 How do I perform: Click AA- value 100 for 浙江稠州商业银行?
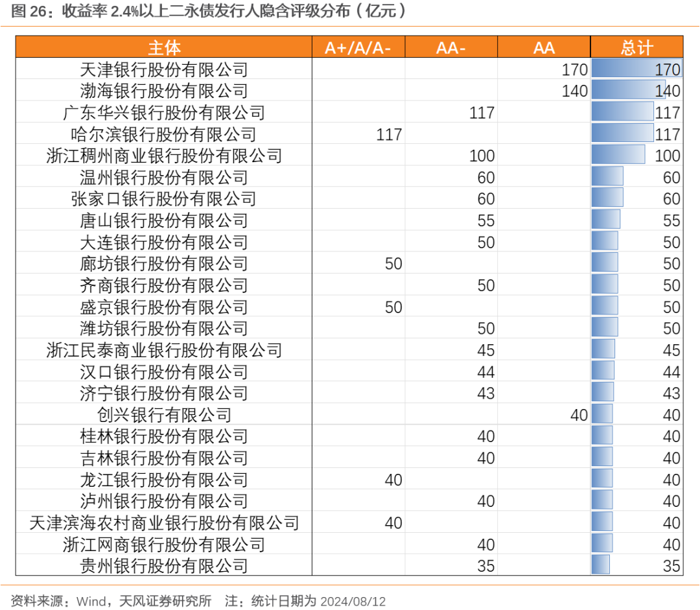pyautogui.click(x=482, y=156)
